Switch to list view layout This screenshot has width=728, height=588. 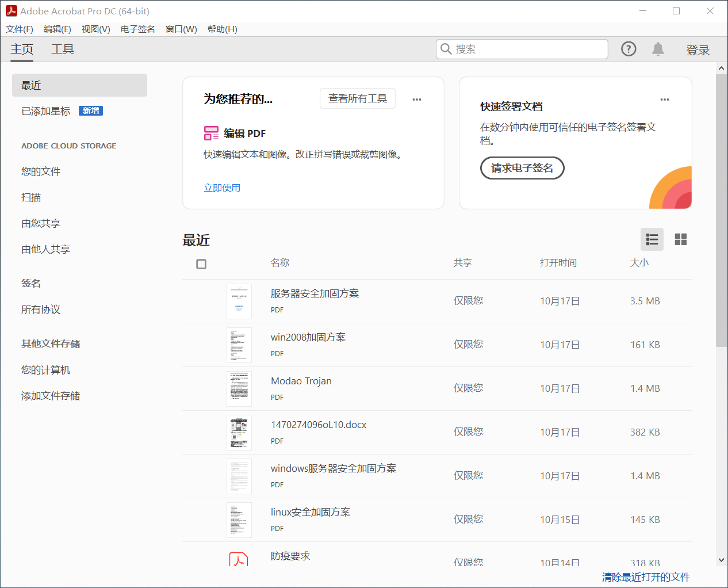(652, 239)
